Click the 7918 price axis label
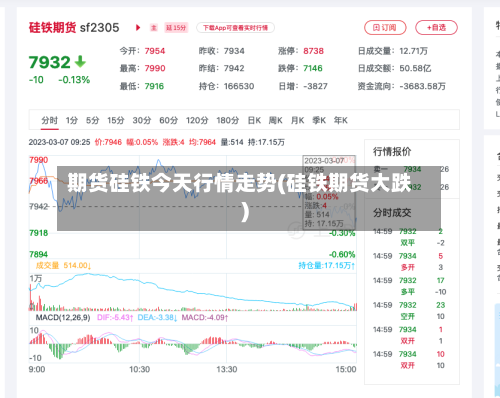This screenshot has width=500, height=398. [39, 233]
